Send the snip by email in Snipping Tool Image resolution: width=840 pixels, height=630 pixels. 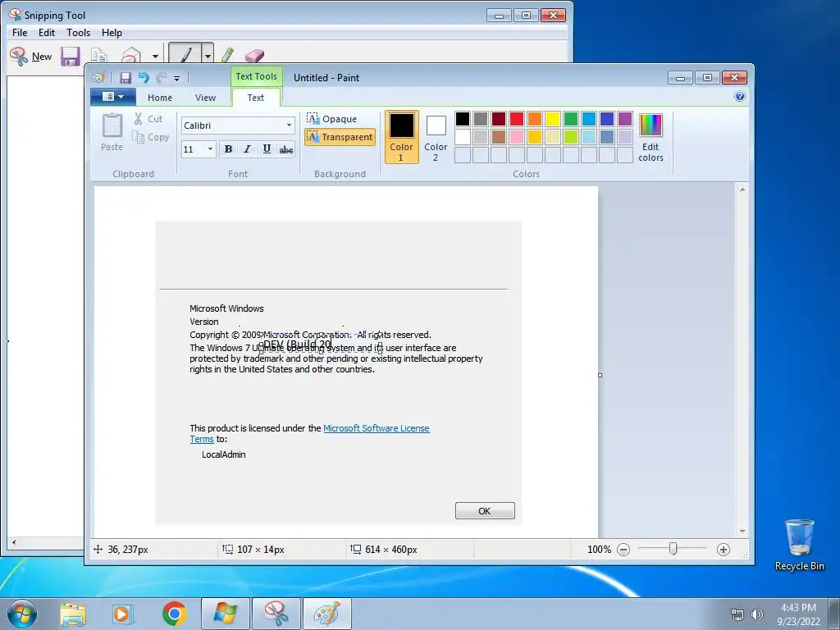click(x=131, y=57)
